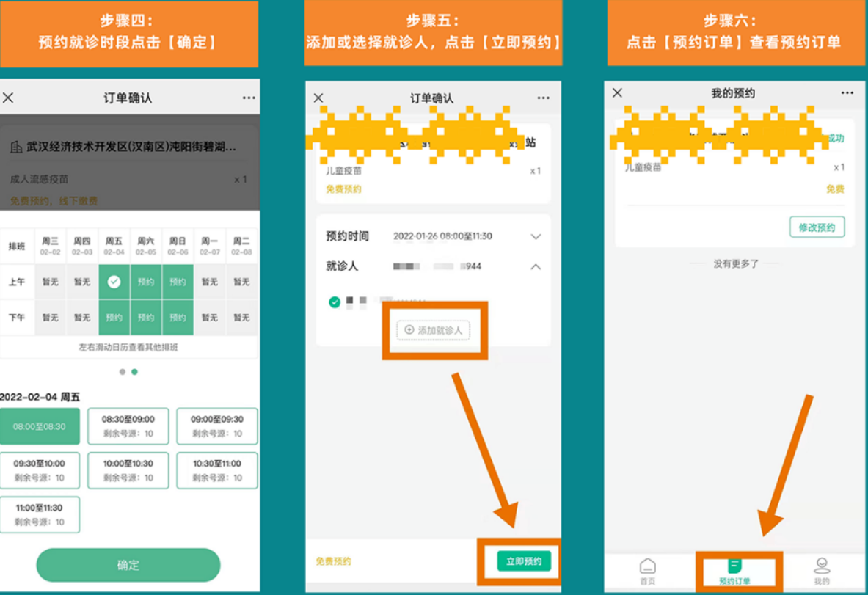Click Wednesday morning 暂无 cell
The image size is (868, 595).
pos(51,282)
